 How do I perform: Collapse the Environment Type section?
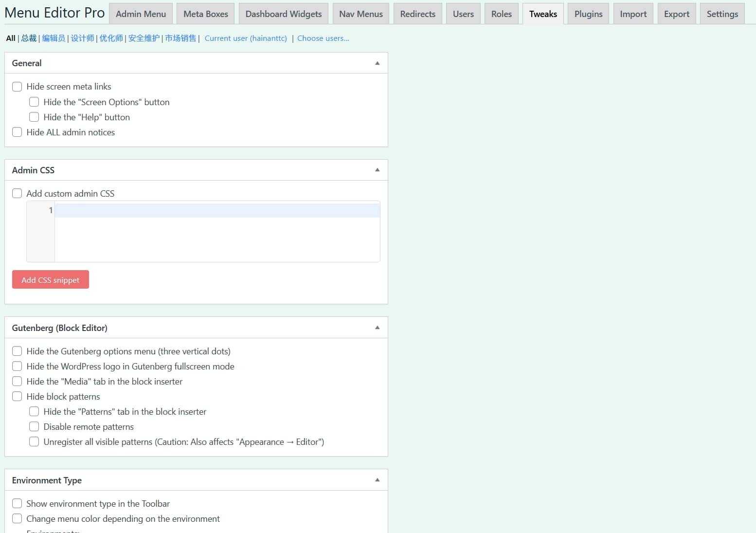(377, 480)
